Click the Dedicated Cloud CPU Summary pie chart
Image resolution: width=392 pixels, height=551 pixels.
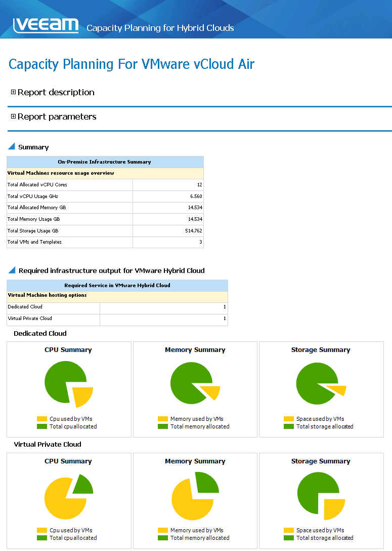[68, 384]
